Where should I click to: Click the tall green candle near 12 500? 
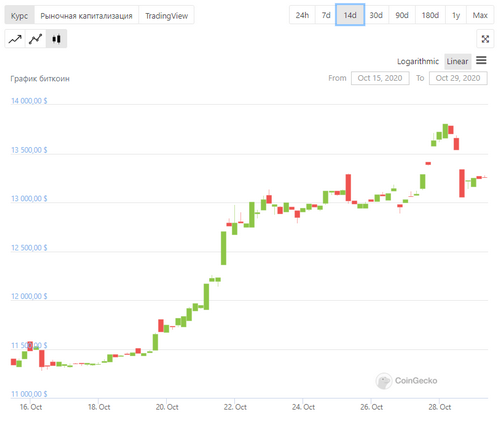pyautogui.click(x=223, y=248)
